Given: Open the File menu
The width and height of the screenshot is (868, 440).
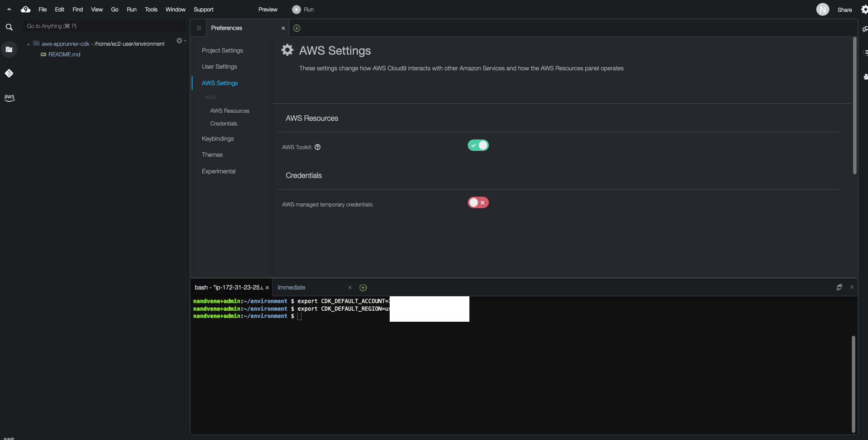Looking at the screenshot, I should (x=42, y=9).
